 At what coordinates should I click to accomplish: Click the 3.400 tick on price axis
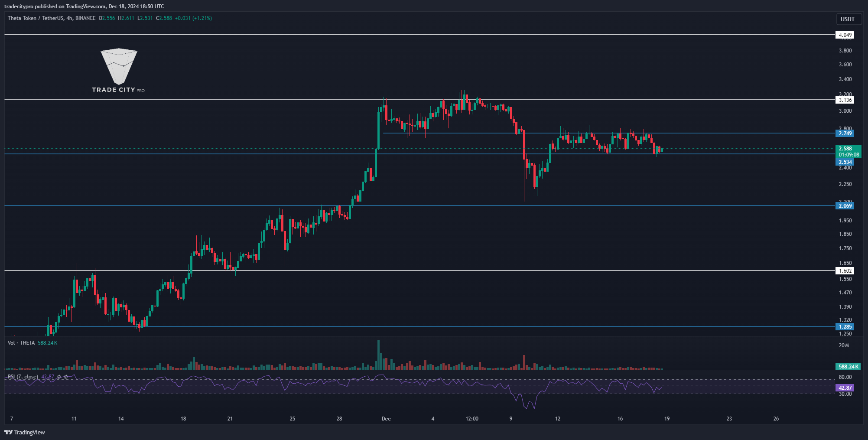click(845, 79)
